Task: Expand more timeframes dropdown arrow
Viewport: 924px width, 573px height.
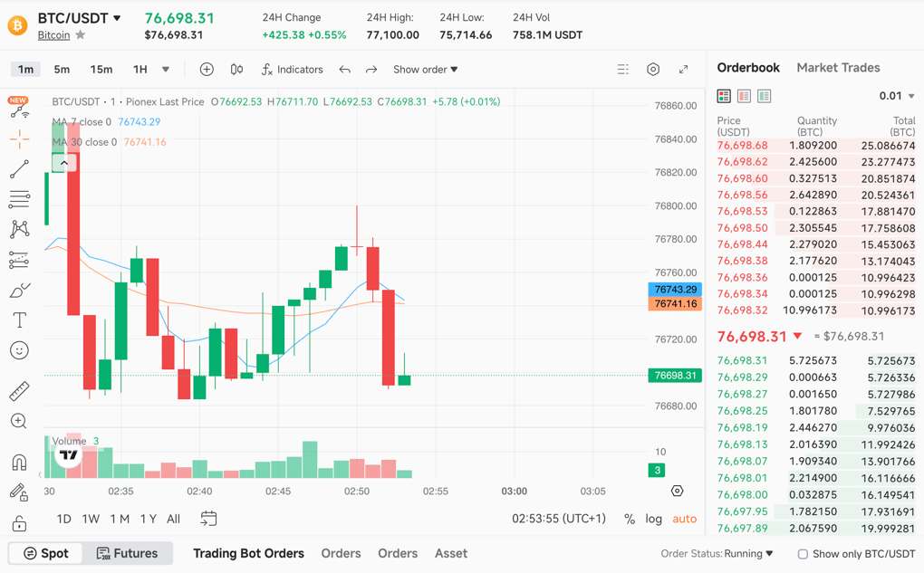Action: [166, 70]
